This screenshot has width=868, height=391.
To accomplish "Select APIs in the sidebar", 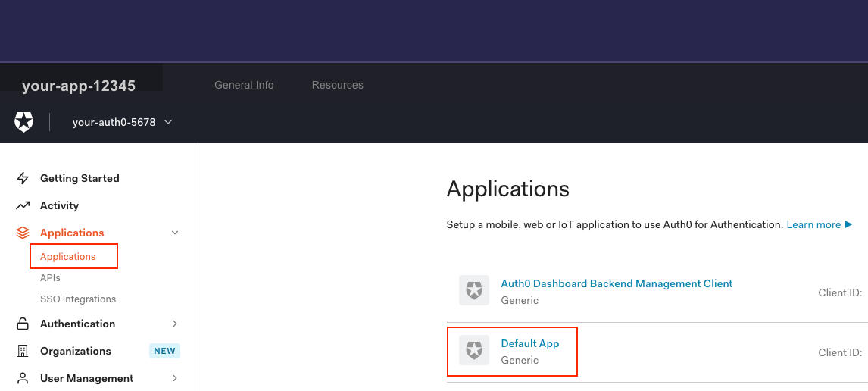I will tap(51, 278).
